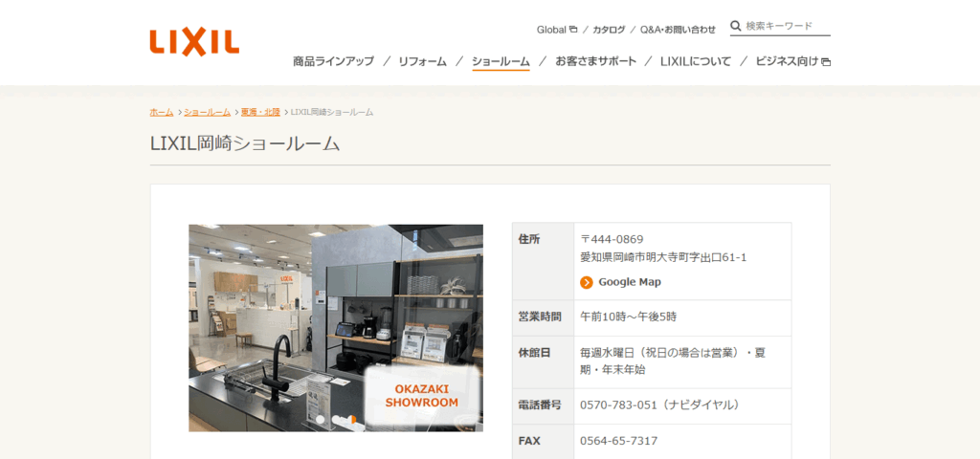Click hours 午前10時～午後5時
The width and height of the screenshot is (980, 459).
coord(628,317)
